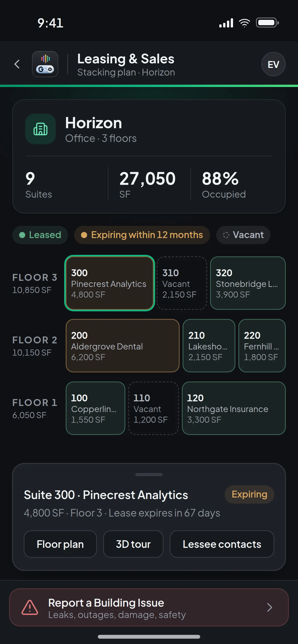The image size is (298, 644).
Task: Tap the cellular signal status icon
Action: [226, 23]
